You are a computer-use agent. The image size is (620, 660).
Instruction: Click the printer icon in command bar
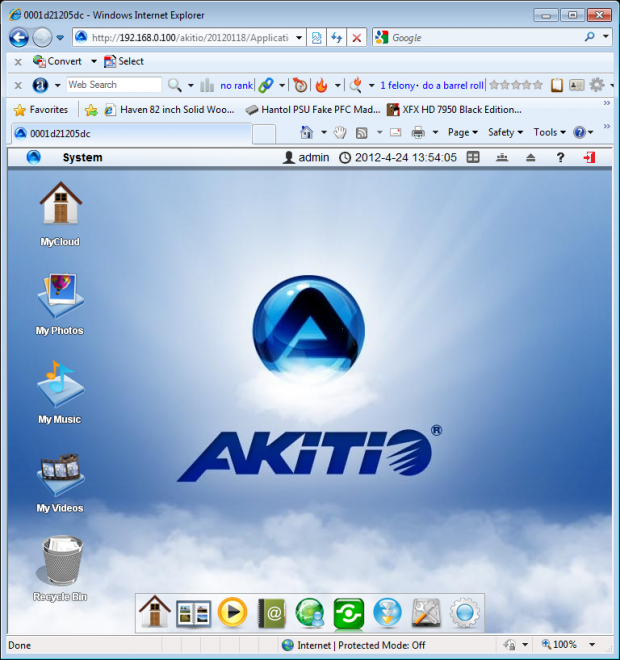pyautogui.click(x=418, y=133)
